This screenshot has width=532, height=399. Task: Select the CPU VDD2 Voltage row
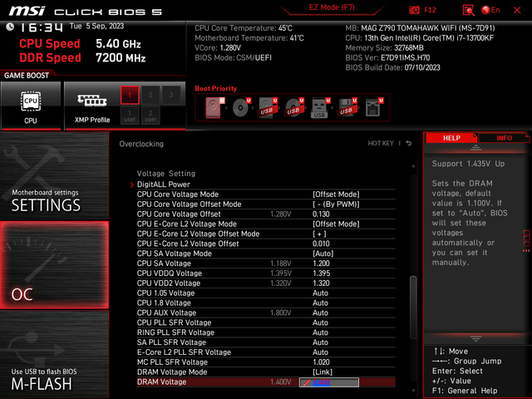click(266, 283)
